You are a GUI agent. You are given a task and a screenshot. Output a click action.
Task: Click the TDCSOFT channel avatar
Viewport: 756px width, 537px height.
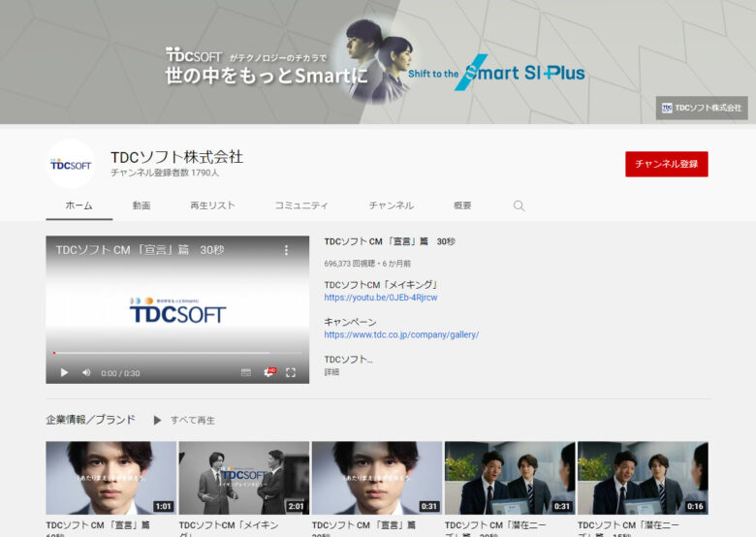point(71,164)
